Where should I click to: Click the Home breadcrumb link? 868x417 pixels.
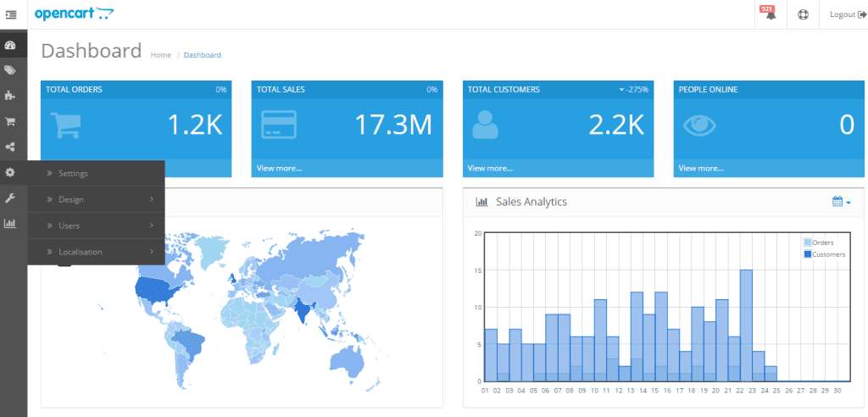pyautogui.click(x=160, y=55)
